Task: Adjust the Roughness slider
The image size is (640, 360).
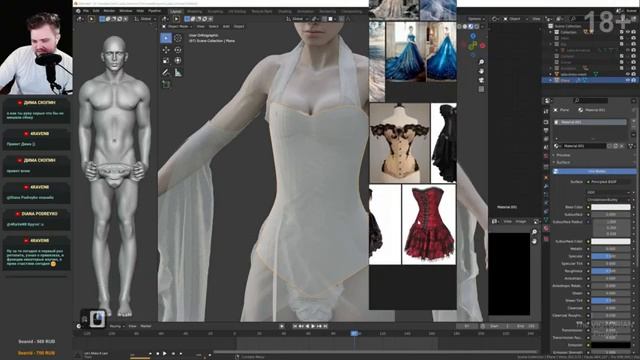Action: coord(611,271)
